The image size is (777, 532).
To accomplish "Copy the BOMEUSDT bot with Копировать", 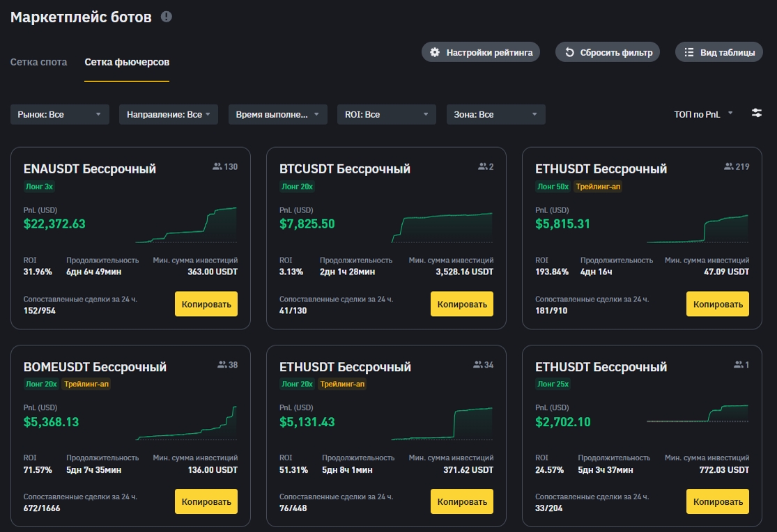I will click(x=206, y=501).
